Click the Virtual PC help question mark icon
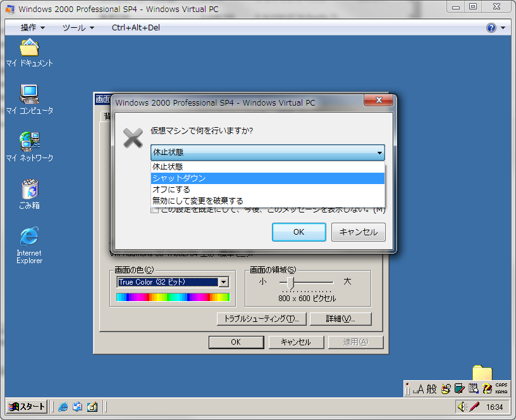 tap(493, 27)
